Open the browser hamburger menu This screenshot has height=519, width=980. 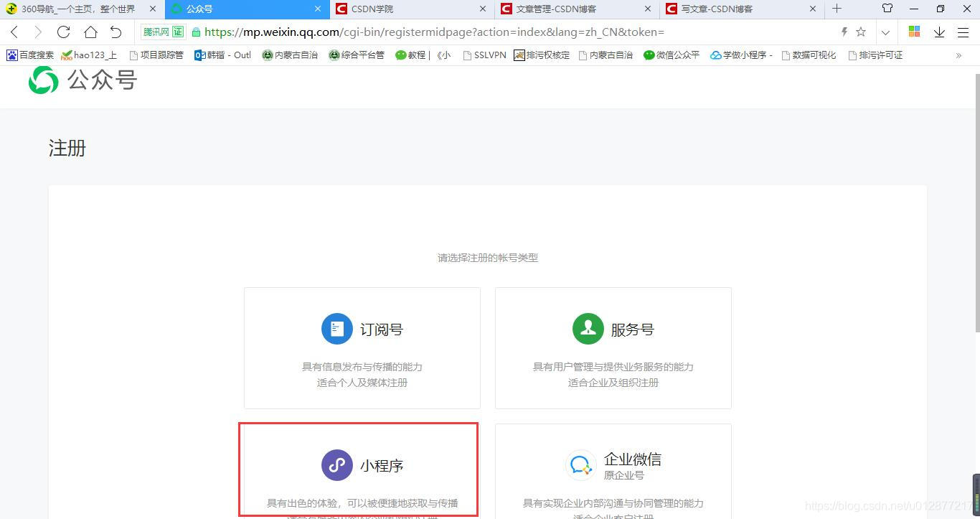pyautogui.click(x=963, y=32)
